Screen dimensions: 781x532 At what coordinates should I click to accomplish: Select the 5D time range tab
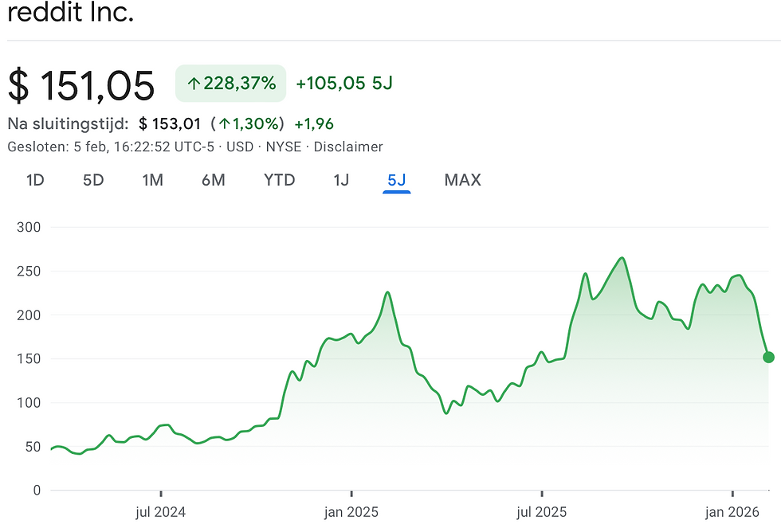93,180
